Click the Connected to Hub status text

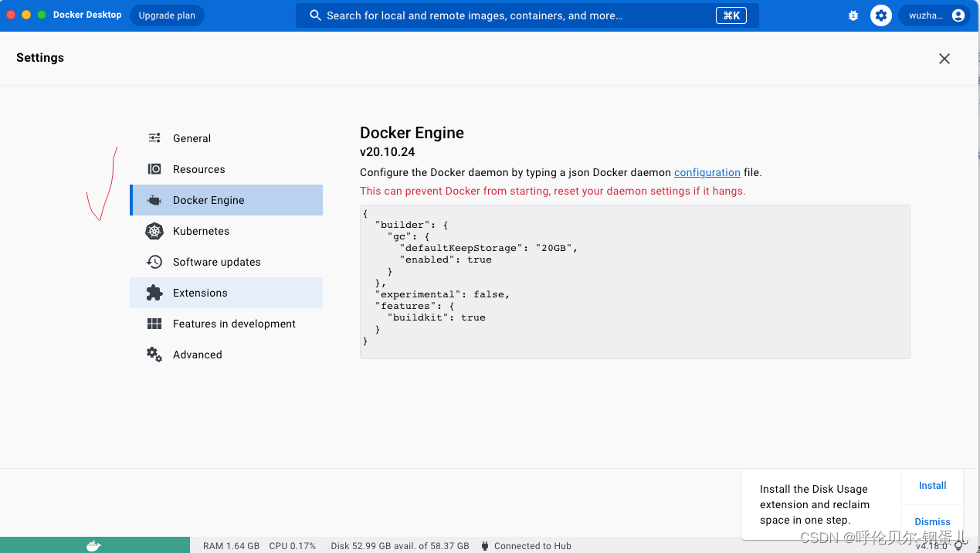pos(533,546)
